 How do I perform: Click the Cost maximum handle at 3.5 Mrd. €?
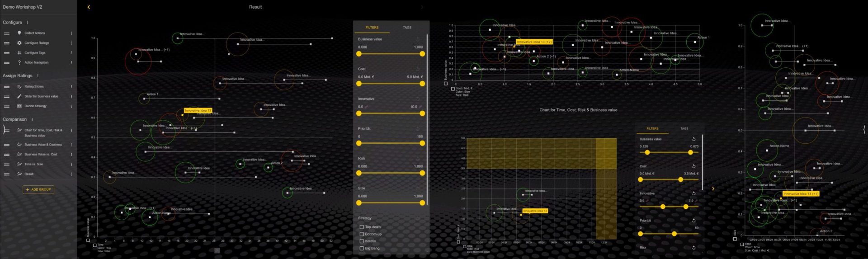pos(681,179)
